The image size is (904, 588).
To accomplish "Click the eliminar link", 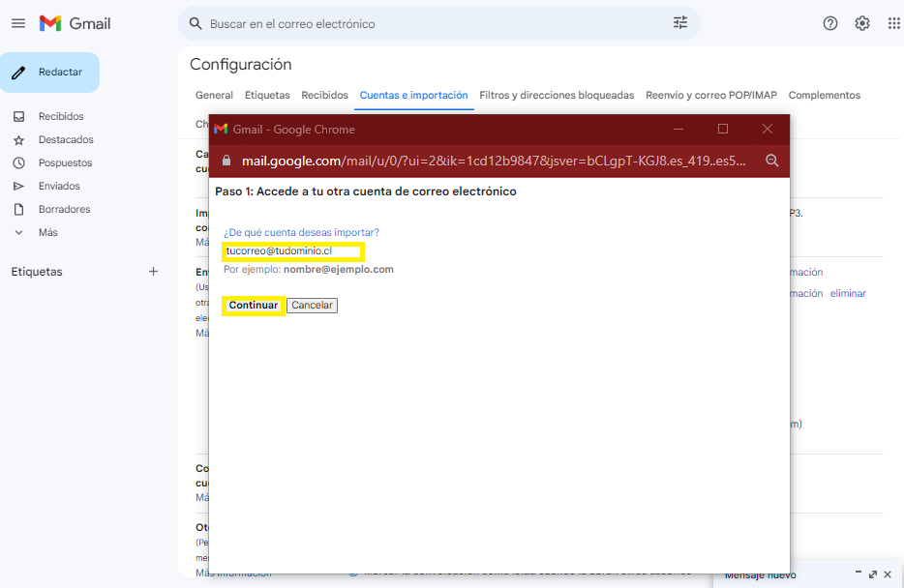I will coord(848,293).
